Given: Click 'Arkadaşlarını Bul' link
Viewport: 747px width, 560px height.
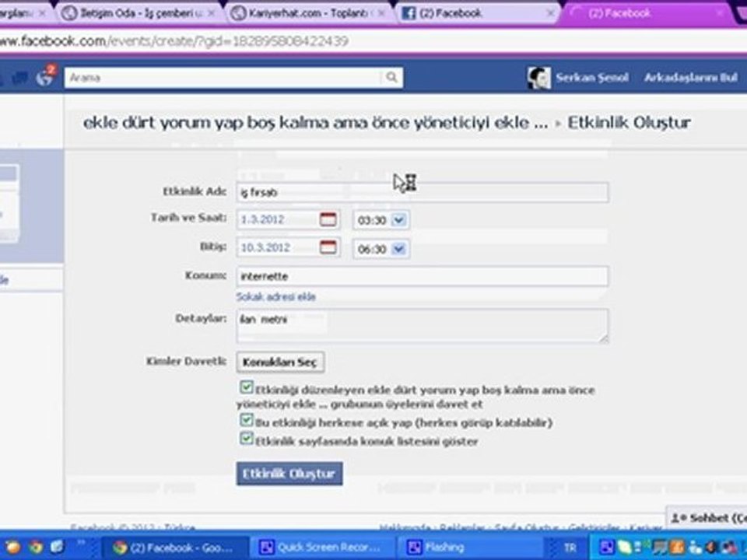Looking at the screenshot, I should [x=691, y=77].
